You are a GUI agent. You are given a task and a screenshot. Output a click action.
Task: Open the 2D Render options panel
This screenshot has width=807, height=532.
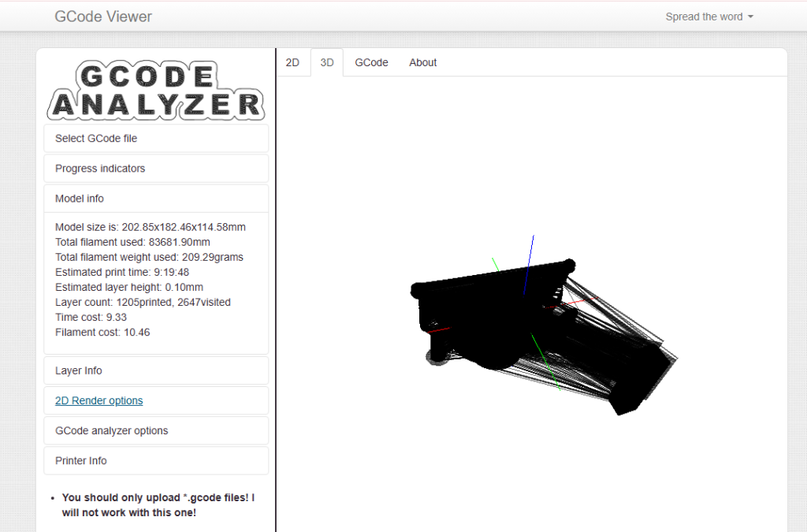(99, 400)
